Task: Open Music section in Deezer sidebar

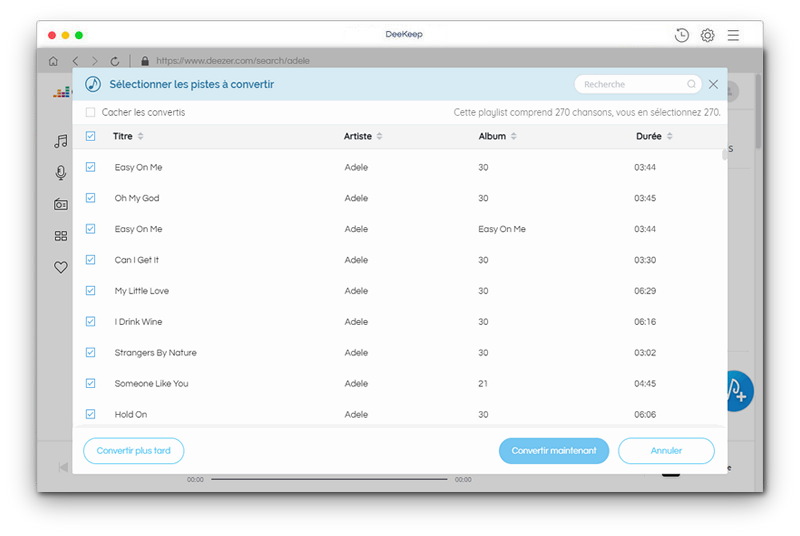Action: point(61,141)
